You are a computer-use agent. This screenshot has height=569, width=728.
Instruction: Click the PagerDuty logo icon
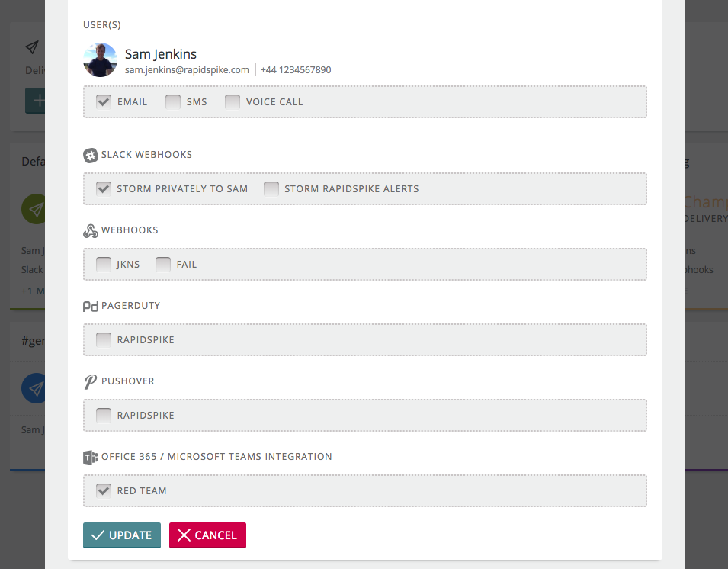click(x=91, y=306)
